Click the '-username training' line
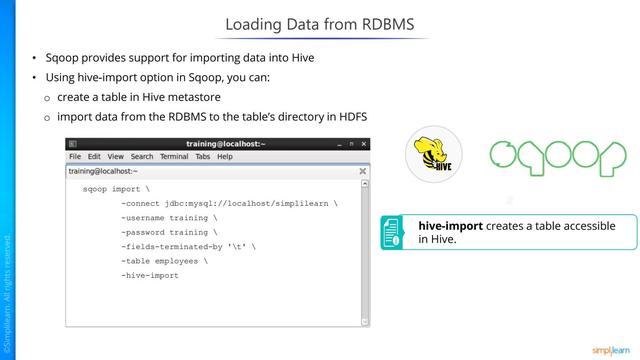 (169, 218)
